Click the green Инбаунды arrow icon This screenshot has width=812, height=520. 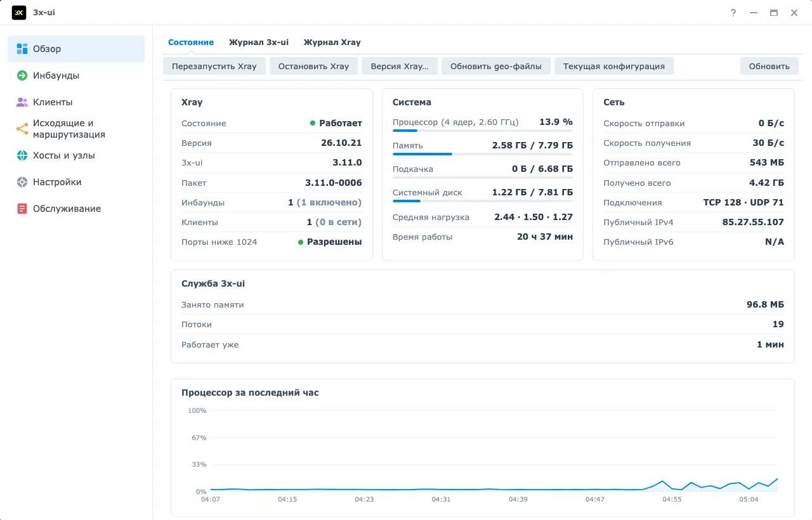tap(22, 75)
